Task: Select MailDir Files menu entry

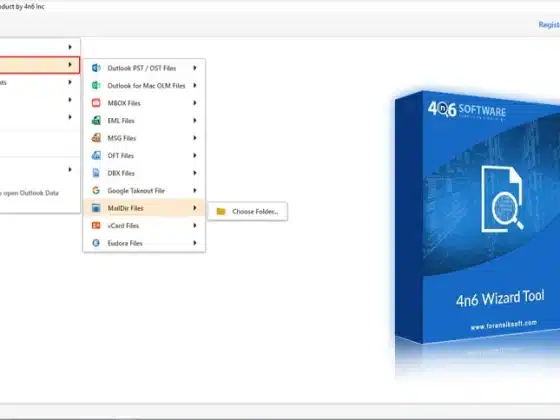Action: tap(144, 208)
